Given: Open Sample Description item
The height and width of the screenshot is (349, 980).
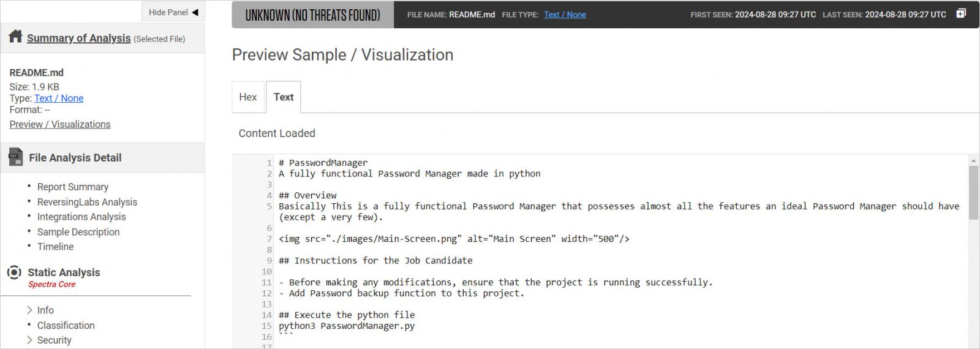Looking at the screenshot, I should (78, 232).
